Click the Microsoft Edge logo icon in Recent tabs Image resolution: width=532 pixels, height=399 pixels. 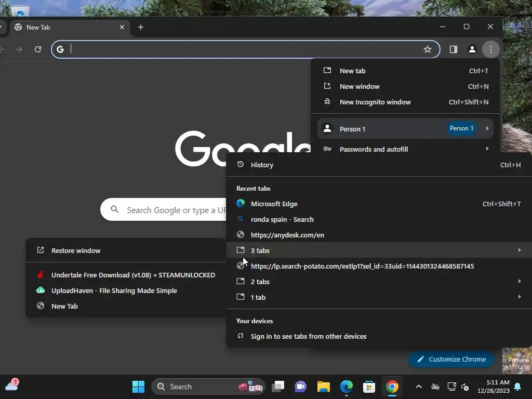click(241, 204)
